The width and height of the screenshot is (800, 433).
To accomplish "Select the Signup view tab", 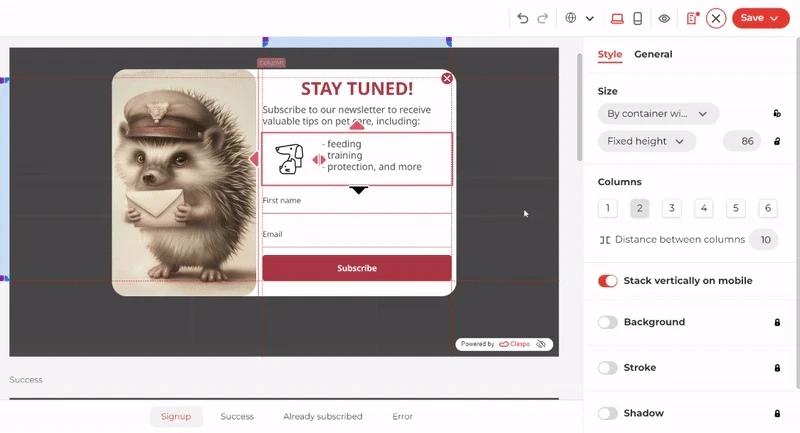I will click(x=176, y=417).
